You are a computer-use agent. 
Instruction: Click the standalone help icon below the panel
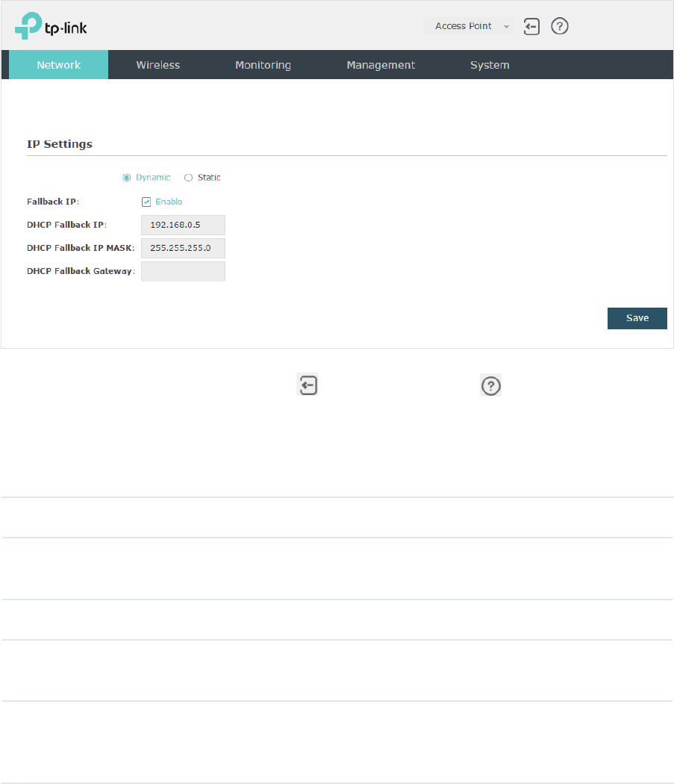click(x=490, y=385)
